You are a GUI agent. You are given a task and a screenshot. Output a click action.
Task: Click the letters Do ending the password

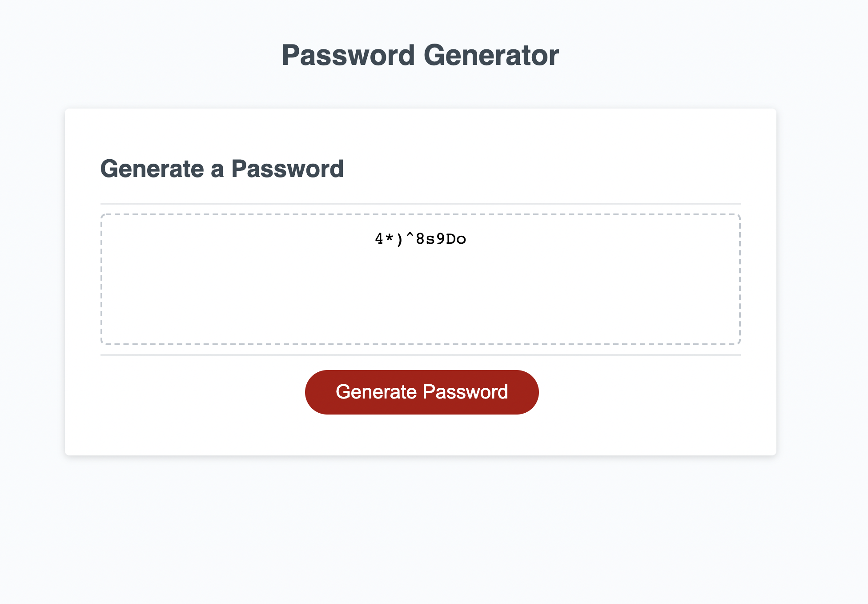pos(456,239)
